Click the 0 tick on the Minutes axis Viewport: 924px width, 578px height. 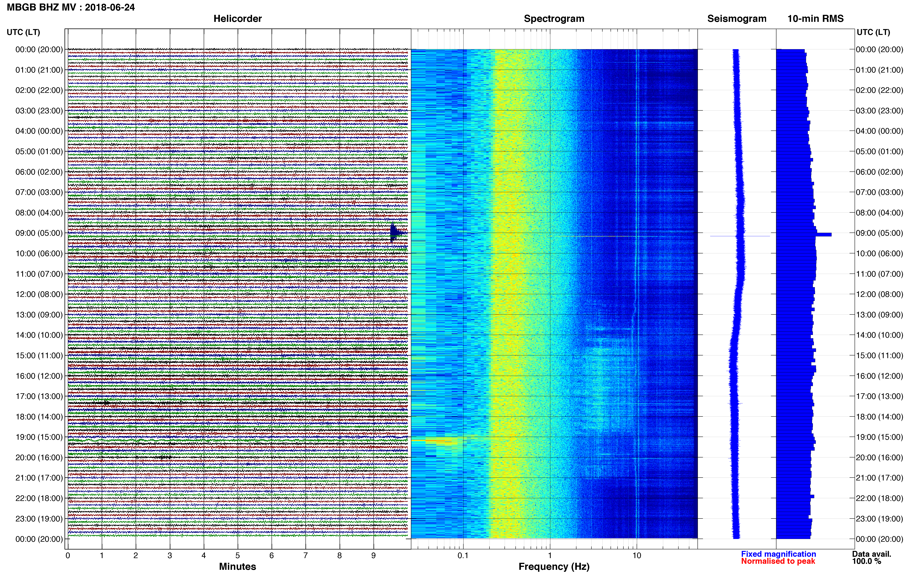click(x=68, y=555)
